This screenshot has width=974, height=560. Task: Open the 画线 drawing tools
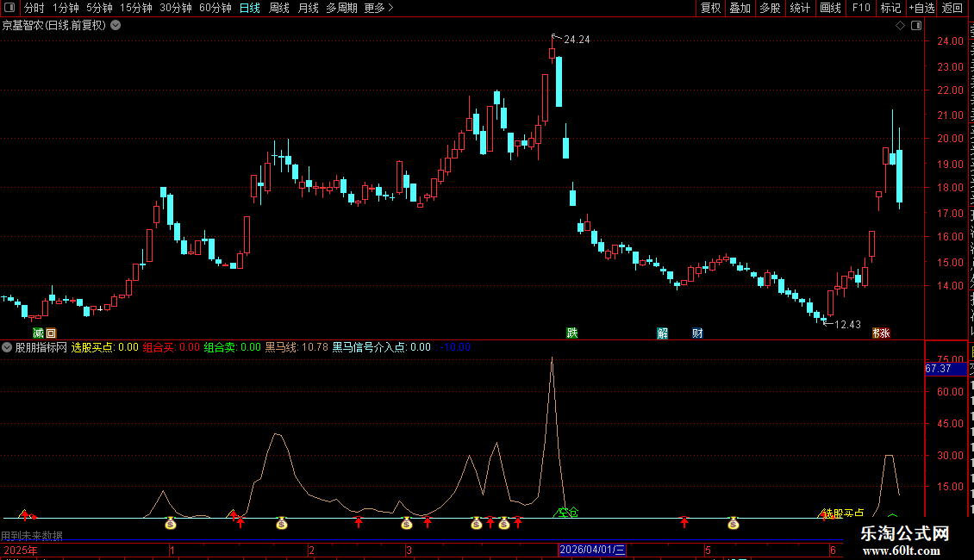[x=831, y=8]
